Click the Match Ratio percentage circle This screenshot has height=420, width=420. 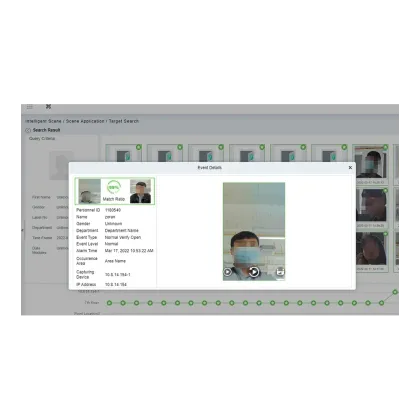coord(114,188)
